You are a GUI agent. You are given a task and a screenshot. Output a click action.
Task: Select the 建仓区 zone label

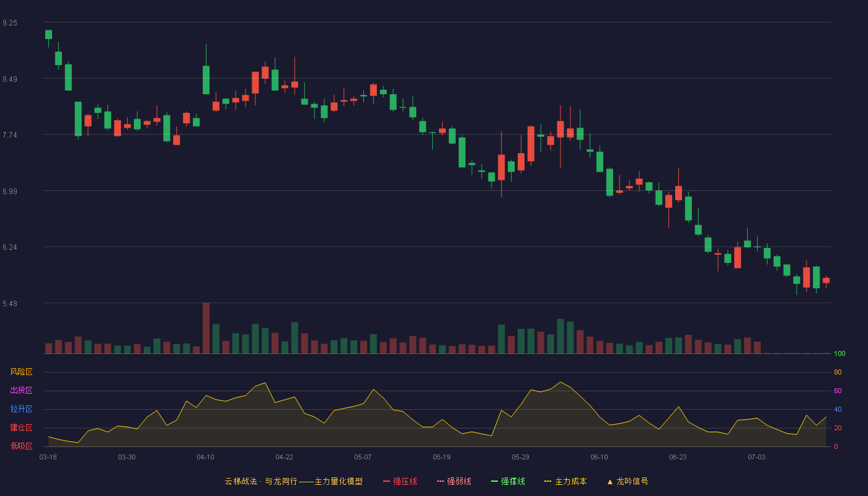[x=21, y=428]
